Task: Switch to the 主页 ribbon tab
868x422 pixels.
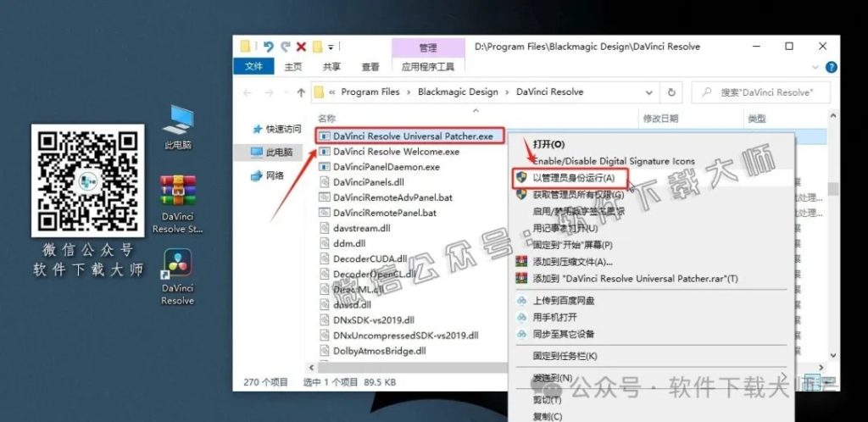Action: coord(293,67)
